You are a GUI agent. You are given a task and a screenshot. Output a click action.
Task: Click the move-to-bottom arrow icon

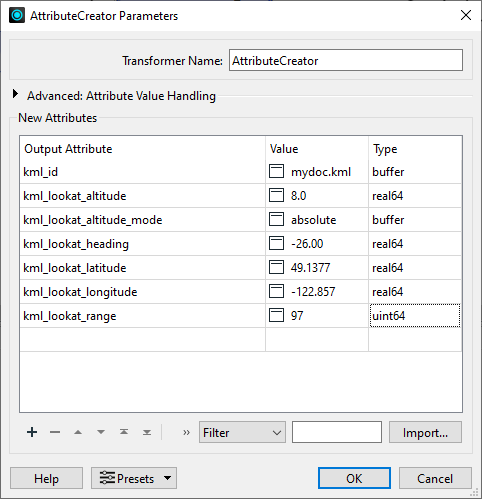[147, 432]
